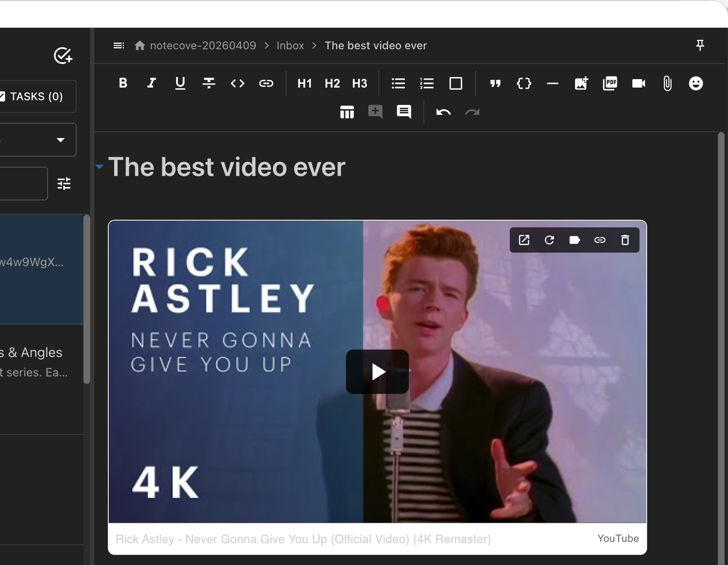Insert a numbered list

tap(427, 83)
